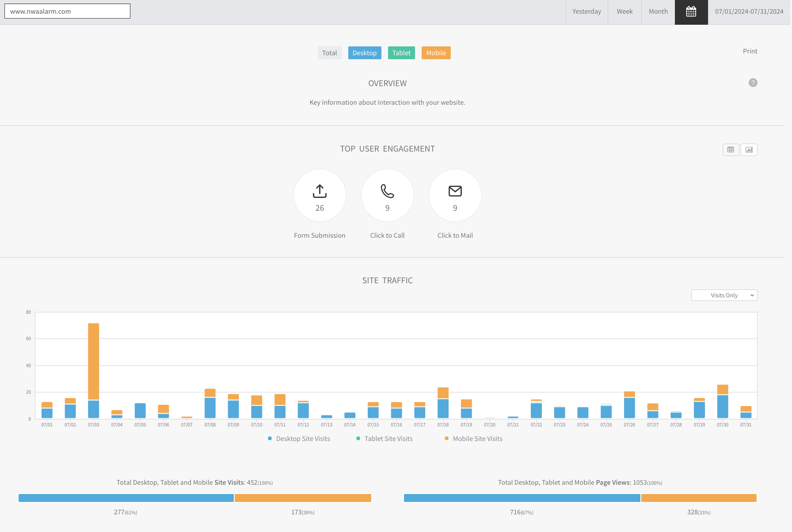Click the orange mobile segment of Site Visits bar
The height and width of the screenshot is (532, 792).
point(303,498)
